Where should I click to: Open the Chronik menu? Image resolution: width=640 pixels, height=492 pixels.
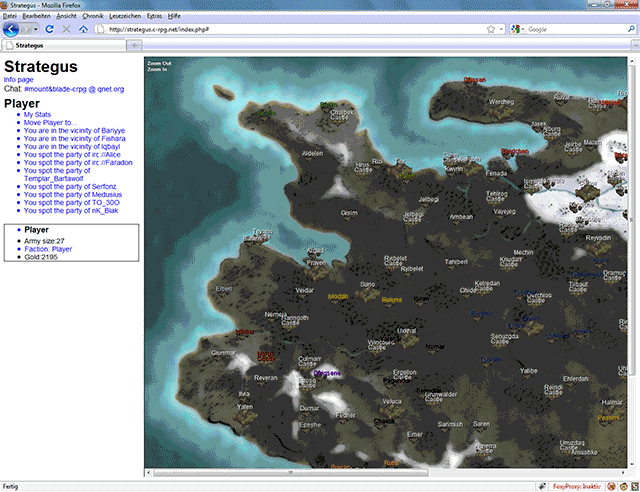(x=93, y=16)
